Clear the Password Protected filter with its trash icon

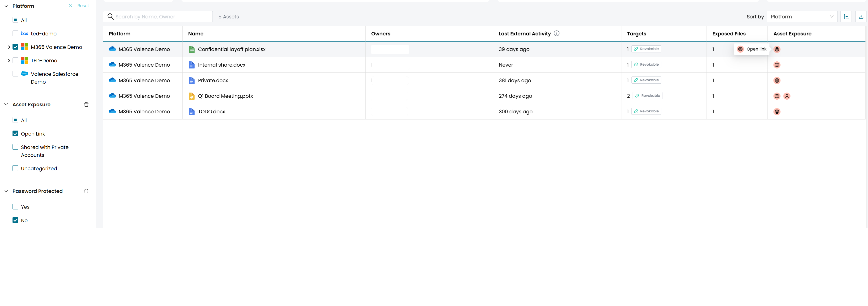(86, 191)
